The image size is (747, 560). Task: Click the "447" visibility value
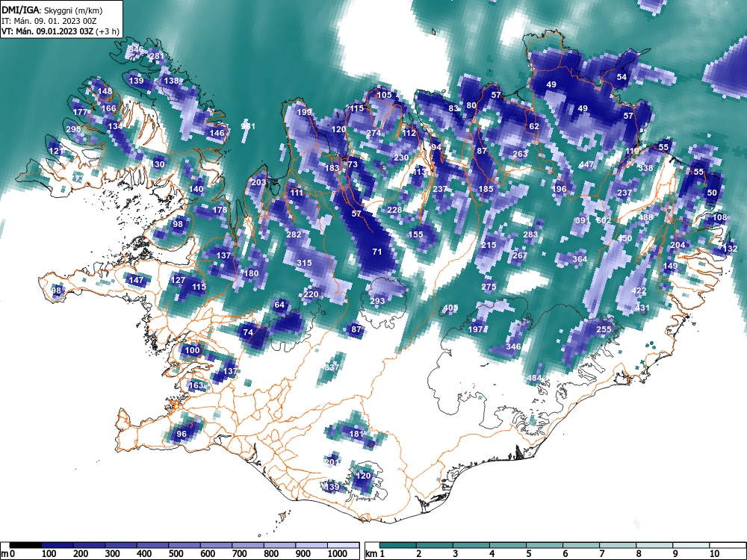tap(586, 164)
